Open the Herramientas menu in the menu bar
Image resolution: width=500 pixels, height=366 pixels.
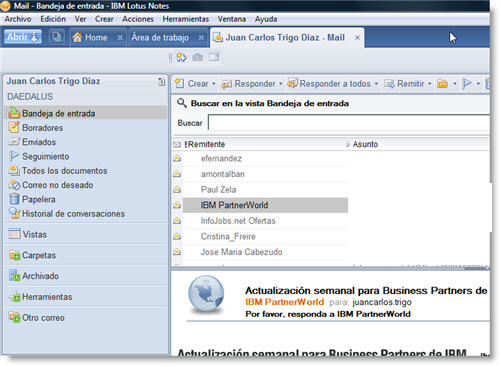tap(186, 19)
